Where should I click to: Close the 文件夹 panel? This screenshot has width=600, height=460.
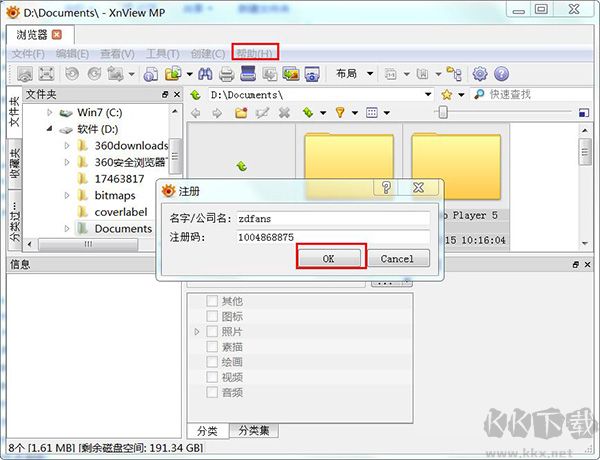coord(177,94)
